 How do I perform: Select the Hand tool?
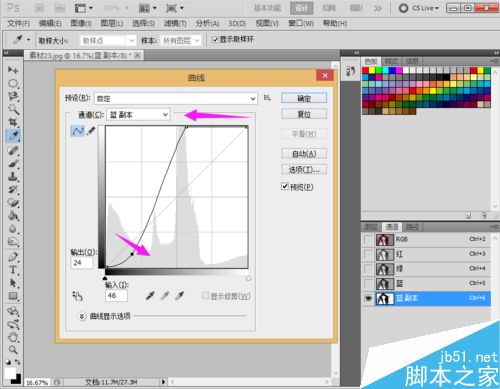pos(13,337)
